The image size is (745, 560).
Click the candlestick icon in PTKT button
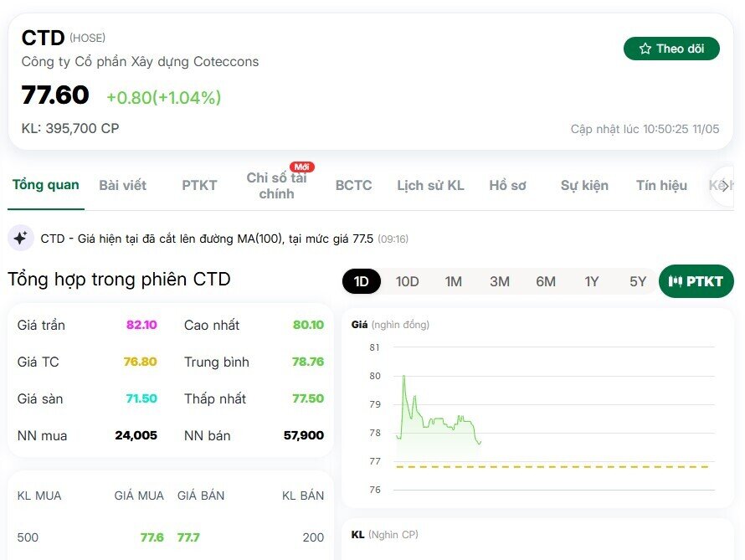point(676,281)
